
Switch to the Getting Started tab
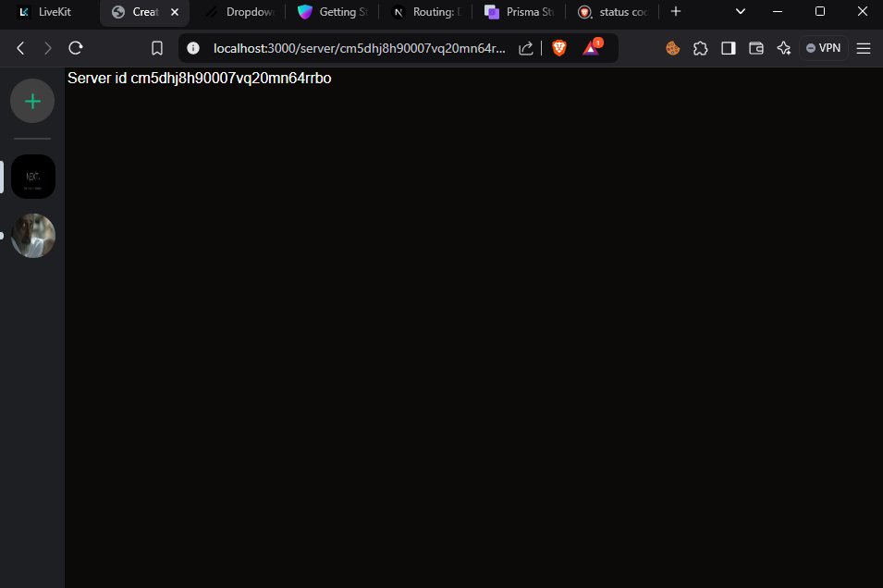[332, 12]
